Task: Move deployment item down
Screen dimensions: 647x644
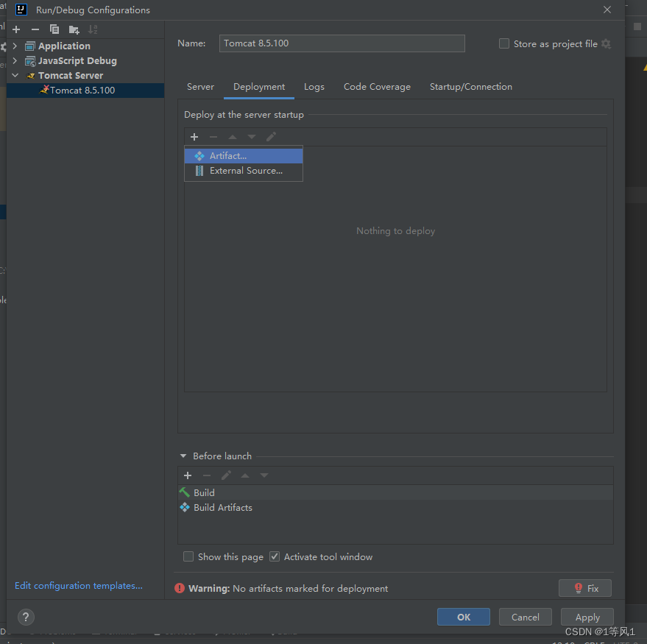Action: (x=252, y=137)
